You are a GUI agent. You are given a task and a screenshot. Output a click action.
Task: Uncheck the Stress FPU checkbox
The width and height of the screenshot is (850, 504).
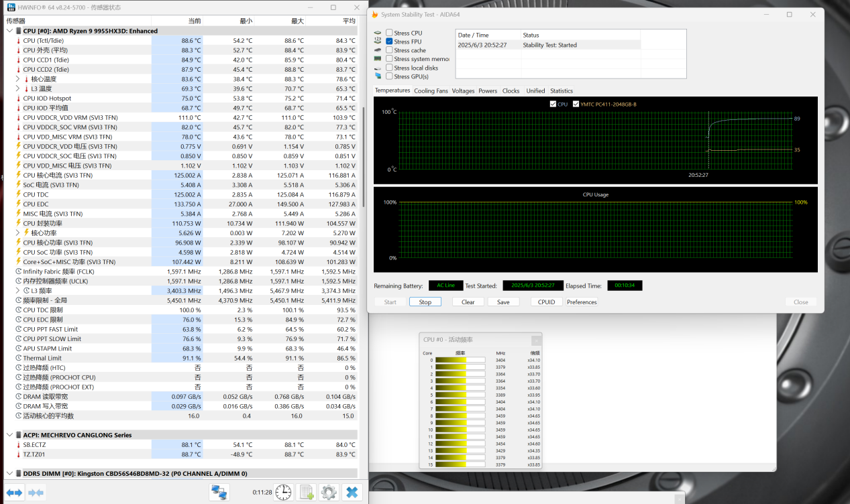[x=389, y=42]
